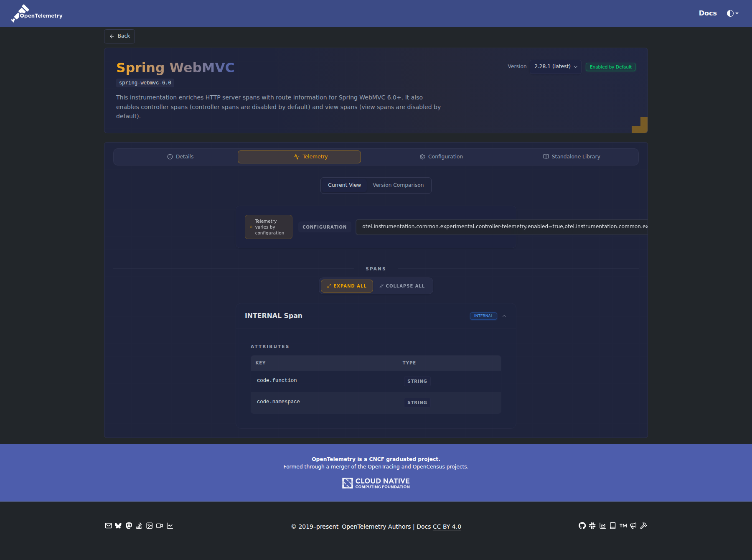Switch to the Details tab
The width and height of the screenshot is (752, 560).
pos(180,157)
